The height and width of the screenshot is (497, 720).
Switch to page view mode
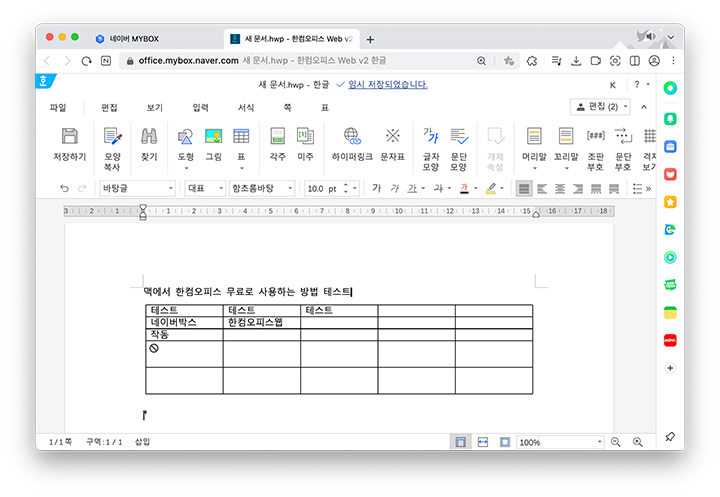coord(461,442)
